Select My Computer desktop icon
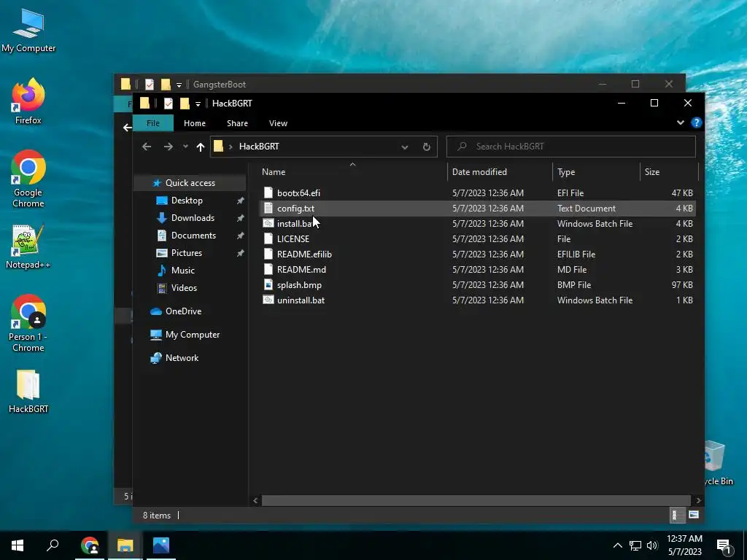 (28, 31)
